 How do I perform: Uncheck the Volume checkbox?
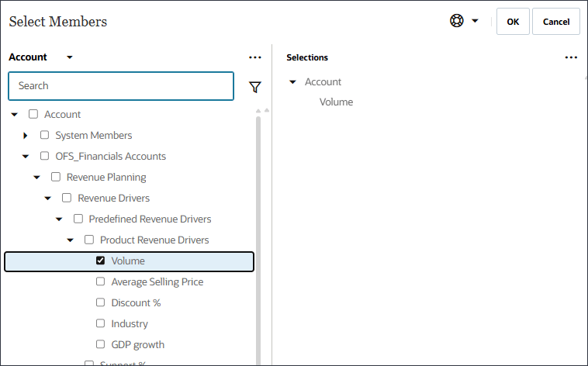point(100,261)
